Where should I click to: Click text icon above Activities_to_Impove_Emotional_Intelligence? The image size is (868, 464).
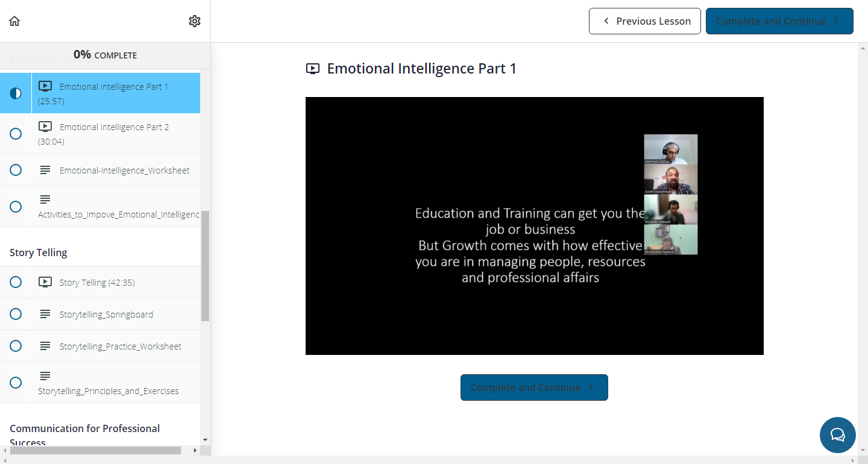click(x=45, y=199)
